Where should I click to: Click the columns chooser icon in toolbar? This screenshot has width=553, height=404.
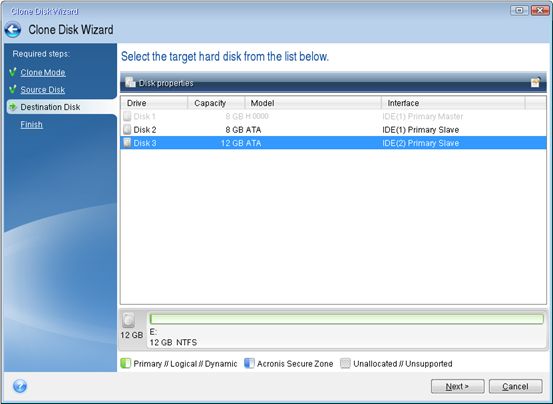(535, 82)
